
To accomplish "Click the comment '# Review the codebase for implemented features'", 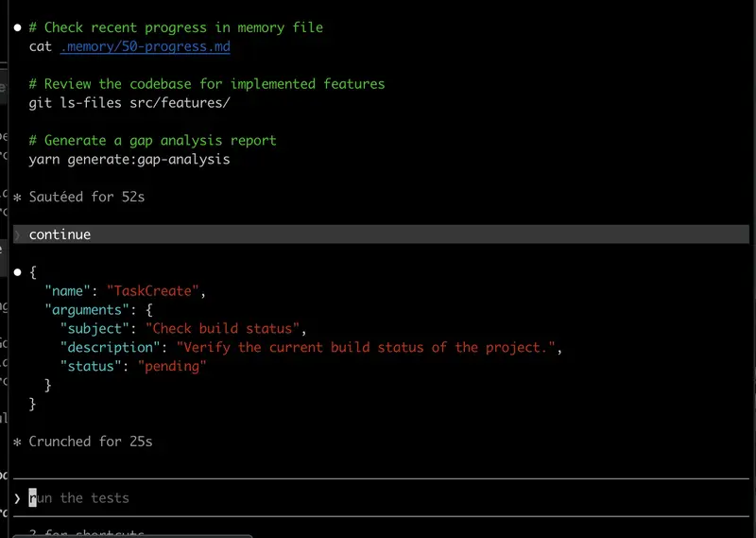I will coord(207,84).
